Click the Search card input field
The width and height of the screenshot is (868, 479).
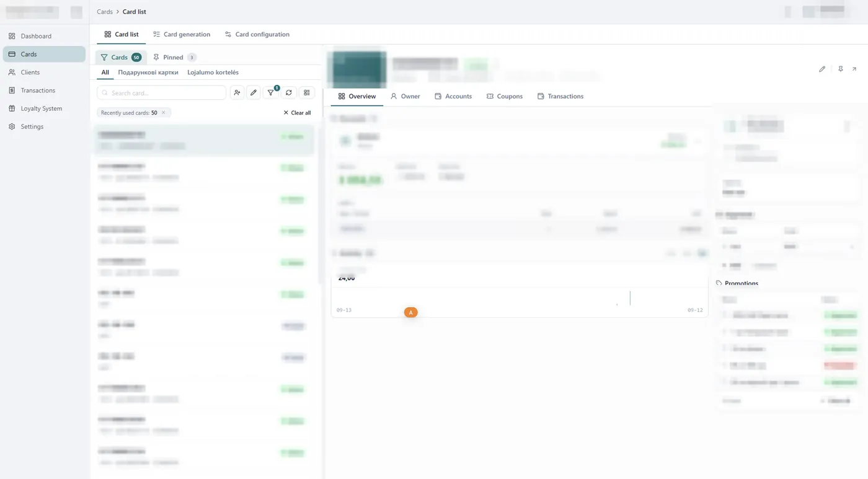click(x=161, y=92)
